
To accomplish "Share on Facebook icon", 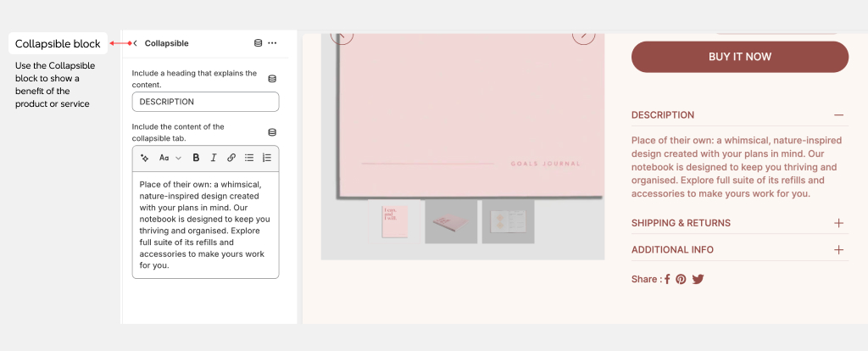I will 667,279.
